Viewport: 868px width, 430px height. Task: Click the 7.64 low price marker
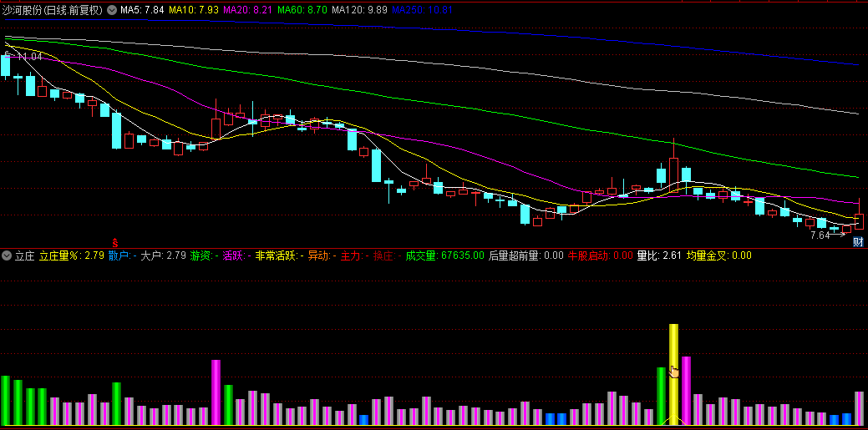[x=820, y=235]
